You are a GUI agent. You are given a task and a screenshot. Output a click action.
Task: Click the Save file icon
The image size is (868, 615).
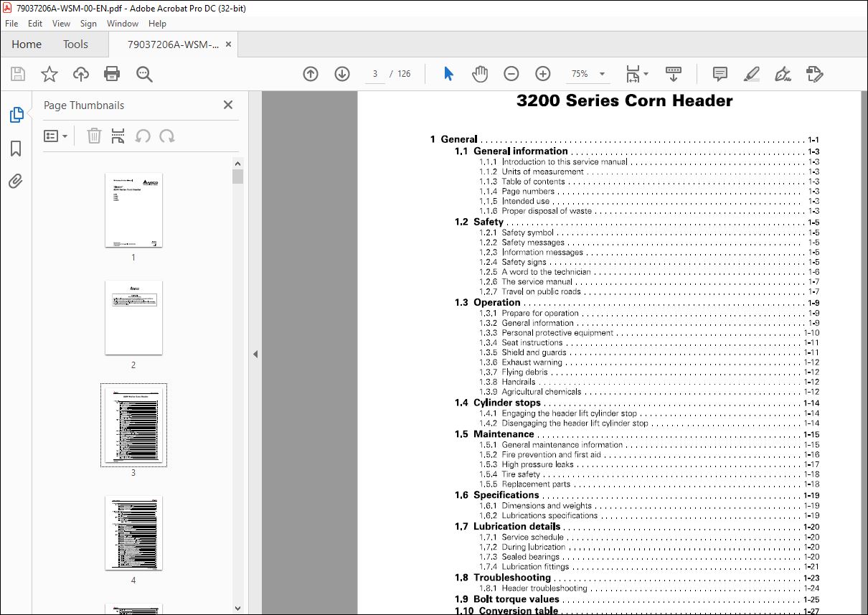(18, 74)
